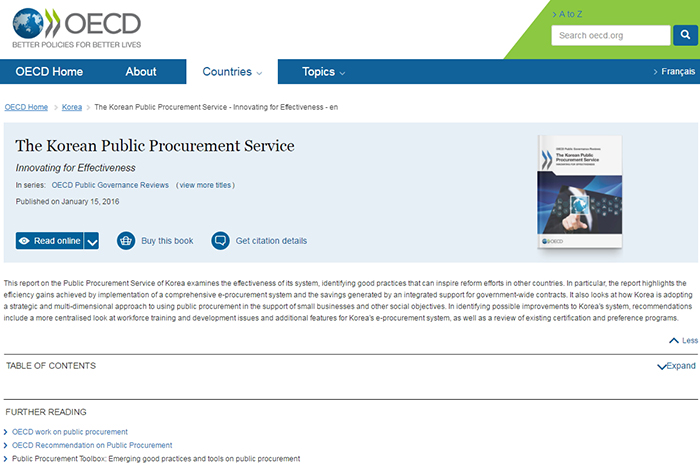
Task: Open the Read online dropdown arrow
Action: (x=92, y=241)
